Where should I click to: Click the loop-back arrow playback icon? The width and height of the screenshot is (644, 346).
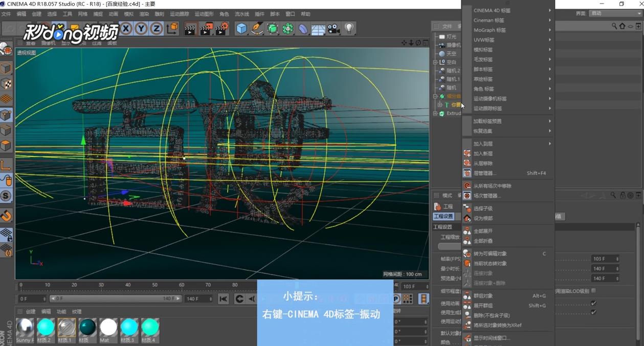point(239,299)
